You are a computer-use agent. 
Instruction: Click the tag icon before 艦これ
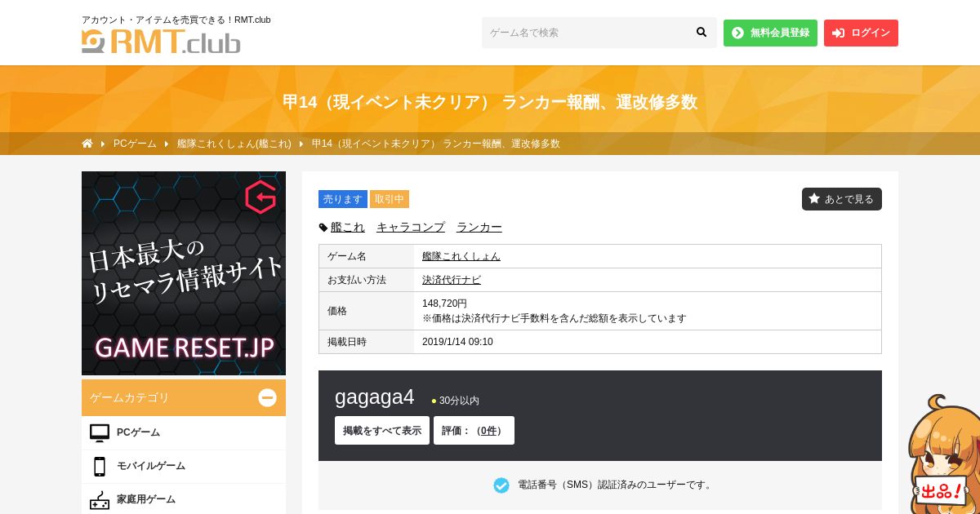(x=323, y=228)
